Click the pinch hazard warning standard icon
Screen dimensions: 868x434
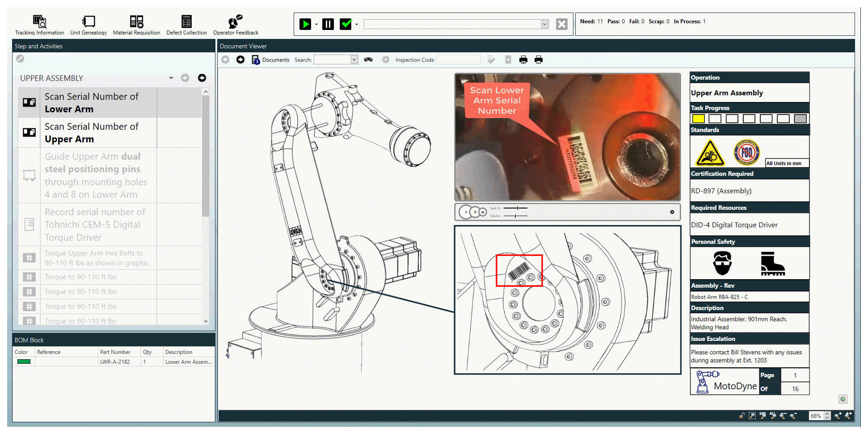[710, 153]
